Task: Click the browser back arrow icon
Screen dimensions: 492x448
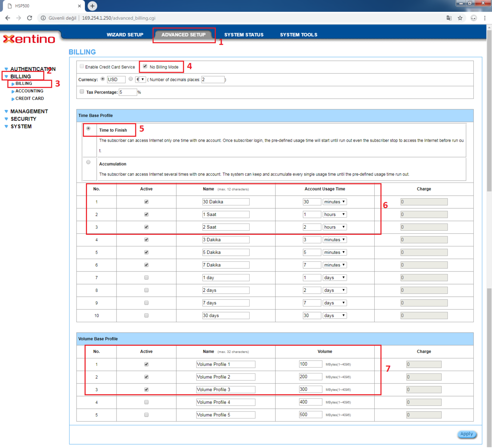Action: point(8,18)
